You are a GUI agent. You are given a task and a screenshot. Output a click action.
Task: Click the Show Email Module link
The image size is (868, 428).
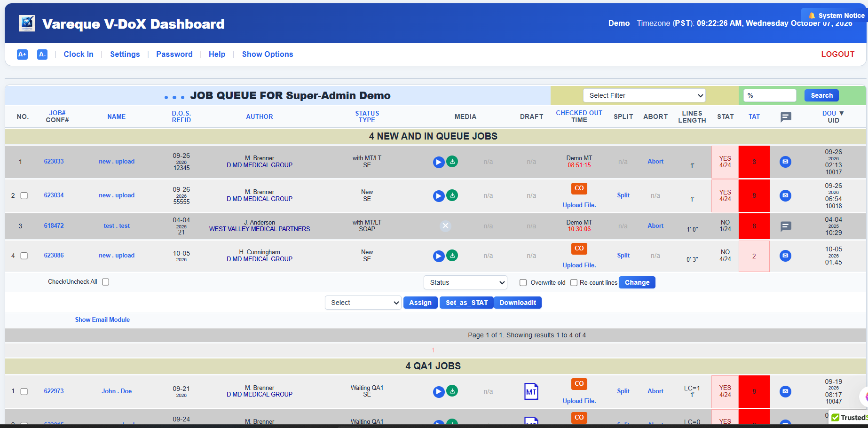click(103, 320)
